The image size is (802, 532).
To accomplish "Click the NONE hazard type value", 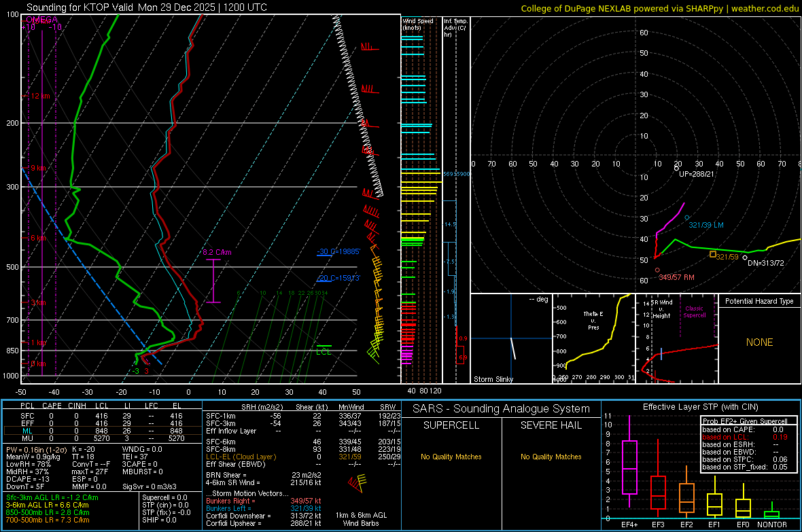I will pyautogui.click(x=760, y=342).
